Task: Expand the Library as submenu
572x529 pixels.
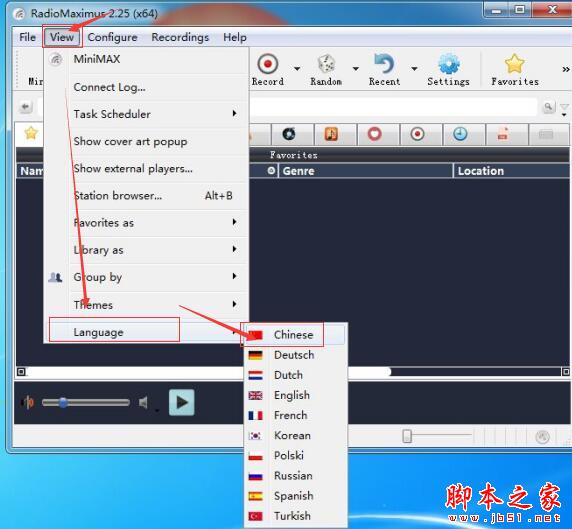Action: point(146,250)
